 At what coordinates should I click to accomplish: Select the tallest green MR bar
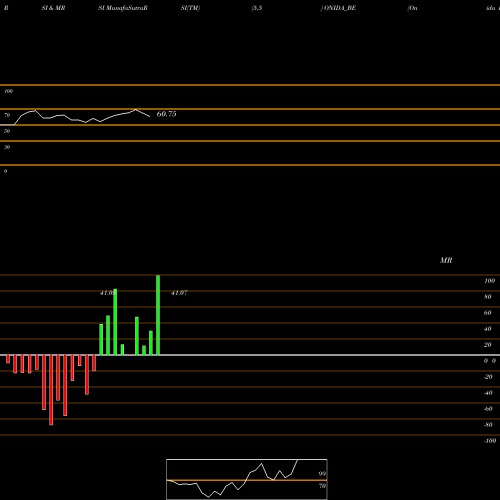point(158,315)
